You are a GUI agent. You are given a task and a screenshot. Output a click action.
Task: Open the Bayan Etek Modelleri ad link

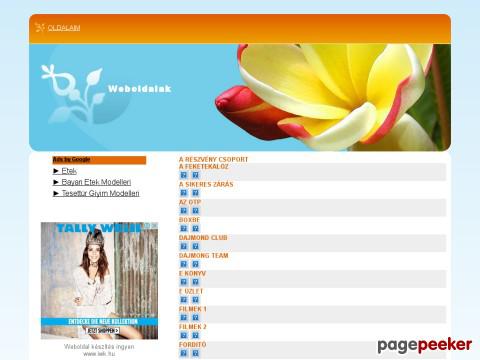pos(96,182)
